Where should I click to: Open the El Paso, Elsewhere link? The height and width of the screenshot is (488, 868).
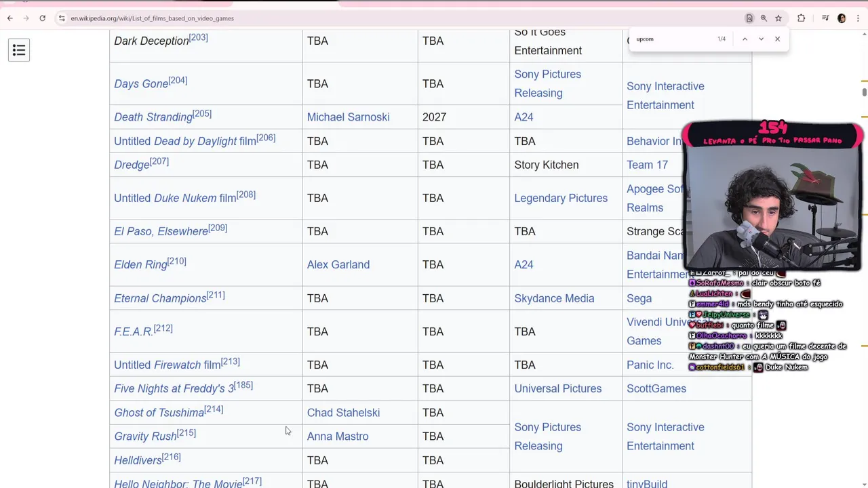161,232
